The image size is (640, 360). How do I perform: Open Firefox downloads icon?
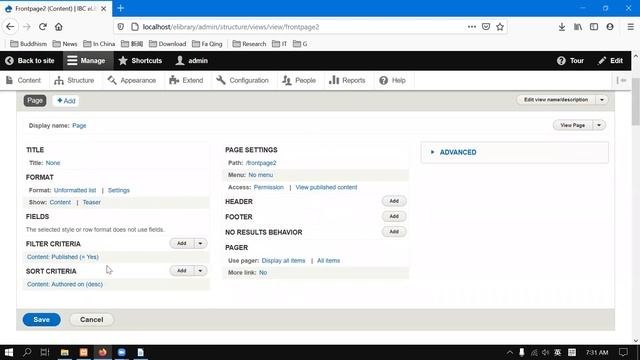click(x=562, y=27)
